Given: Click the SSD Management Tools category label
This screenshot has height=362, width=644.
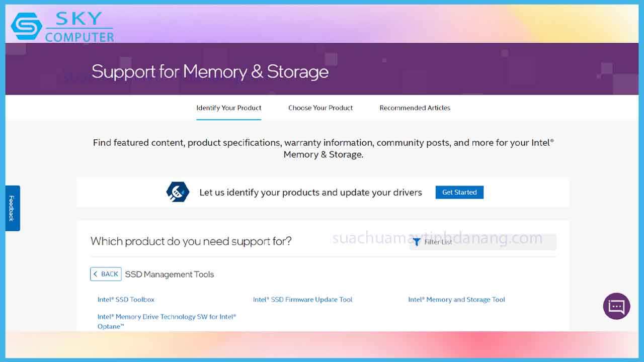Looking at the screenshot, I should 170,275.
